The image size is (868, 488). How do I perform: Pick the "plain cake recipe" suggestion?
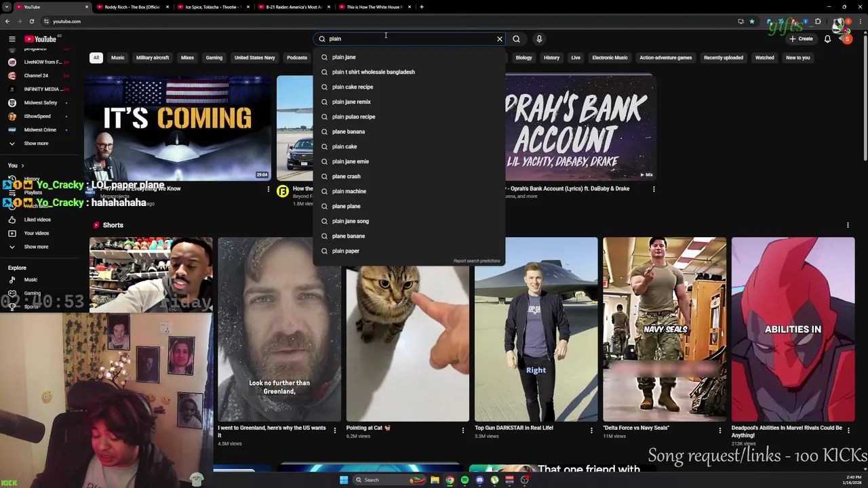[x=409, y=87]
